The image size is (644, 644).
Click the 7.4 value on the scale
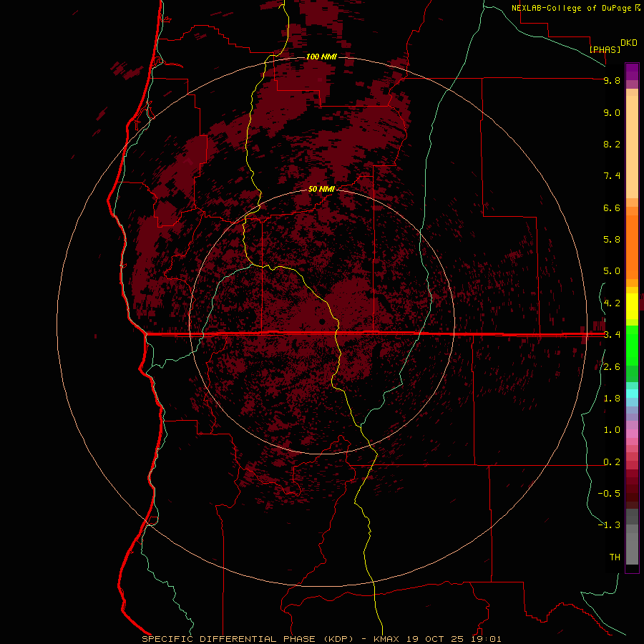click(612, 176)
